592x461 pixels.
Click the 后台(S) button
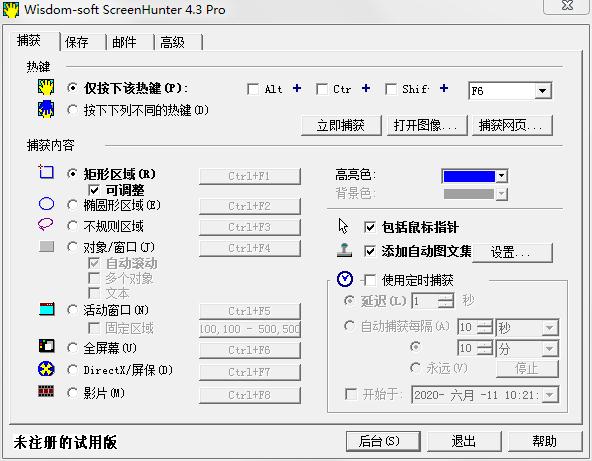(383, 441)
